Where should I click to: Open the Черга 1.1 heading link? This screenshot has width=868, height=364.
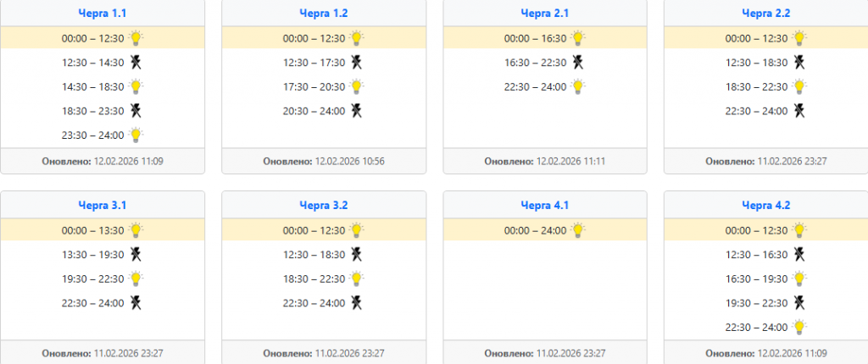click(x=102, y=13)
